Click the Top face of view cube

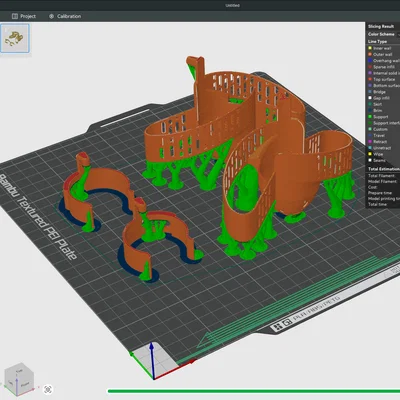click(20, 371)
